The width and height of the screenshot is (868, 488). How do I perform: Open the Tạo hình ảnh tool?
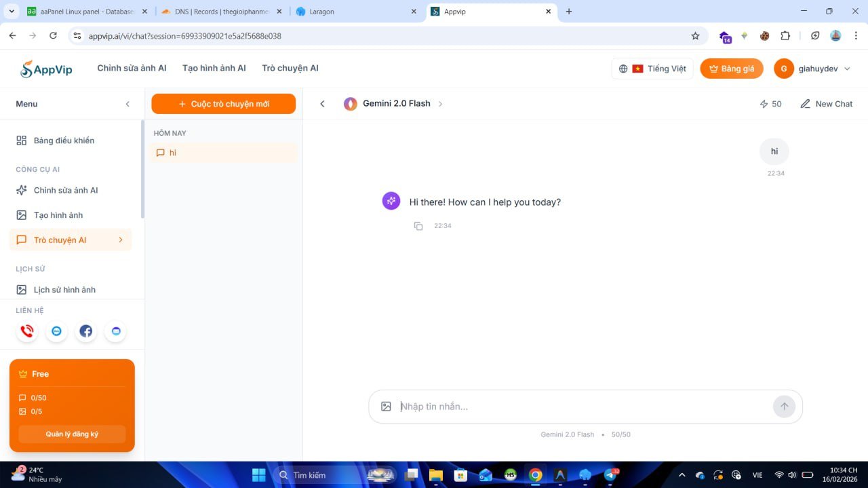(x=57, y=215)
